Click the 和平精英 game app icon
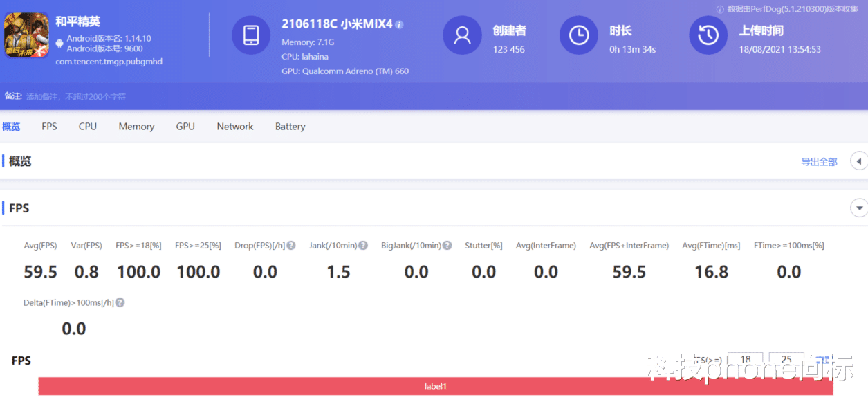The height and width of the screenshot is (400, 868). tap(26, 35)
